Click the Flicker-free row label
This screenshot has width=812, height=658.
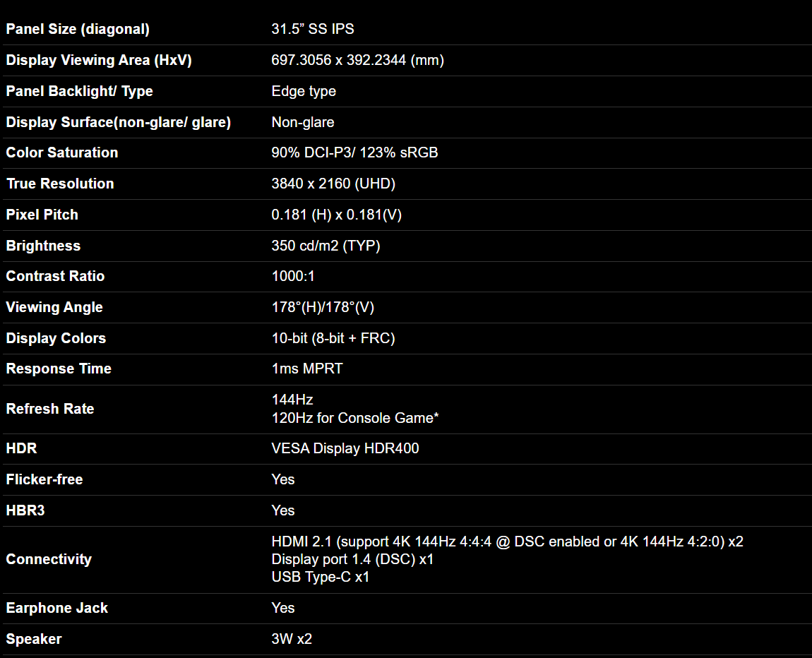point(44,480)
